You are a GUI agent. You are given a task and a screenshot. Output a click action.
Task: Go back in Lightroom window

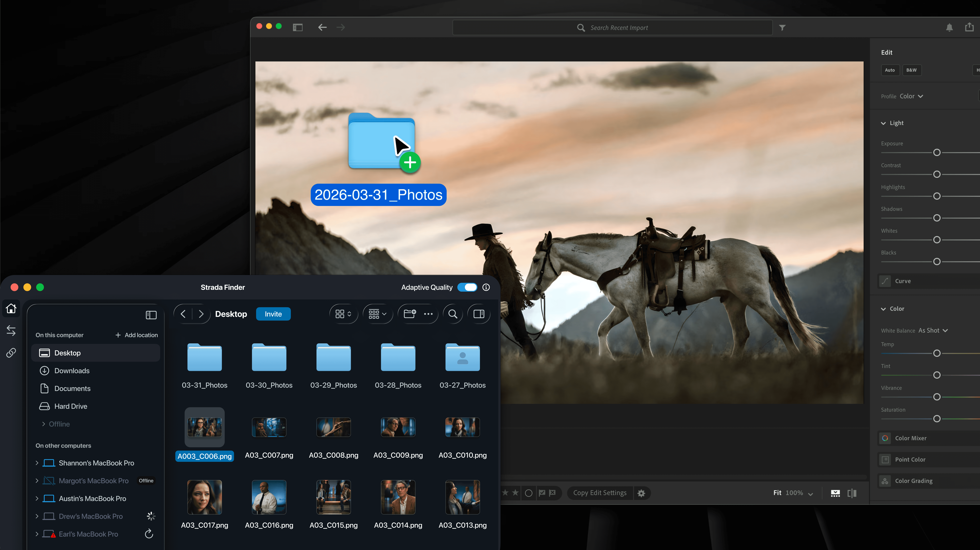pyautogui.click(x=322, y=27)
